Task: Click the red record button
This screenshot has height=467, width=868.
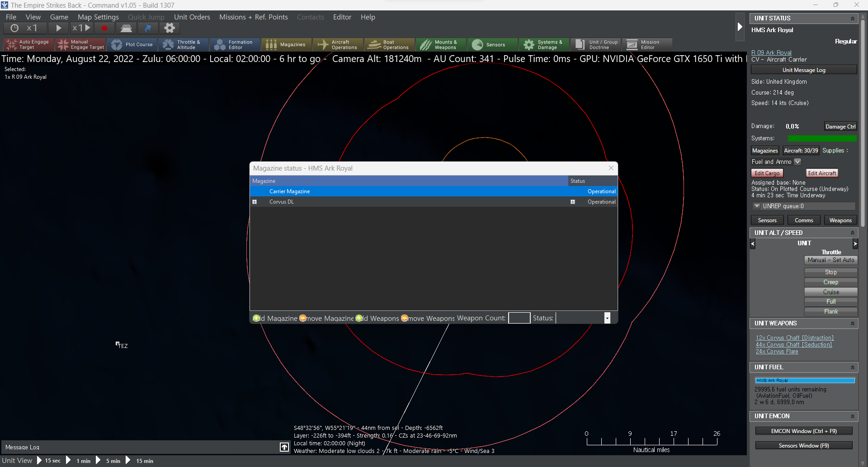Action: [104, 28]
